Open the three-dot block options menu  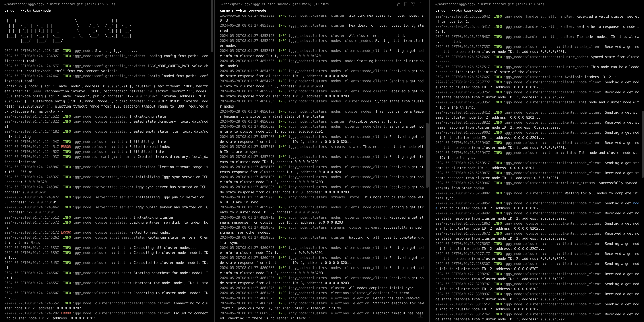click(421, 4)
